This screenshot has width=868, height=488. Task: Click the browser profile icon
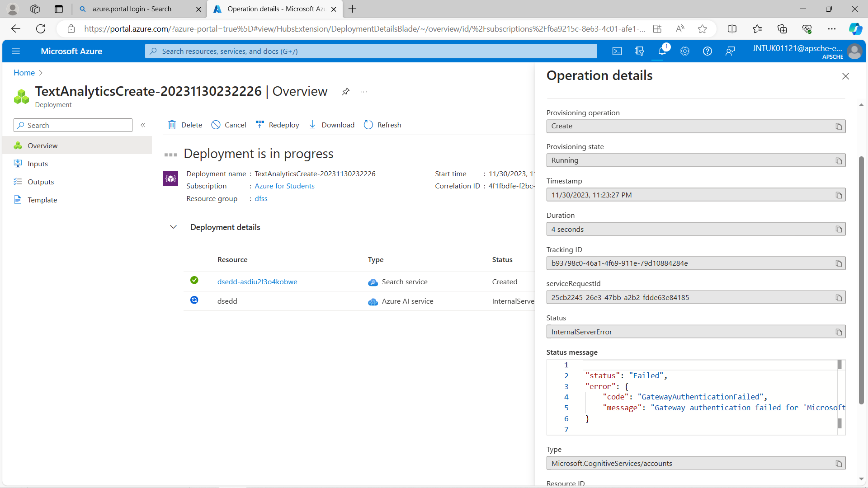point(13,9)
